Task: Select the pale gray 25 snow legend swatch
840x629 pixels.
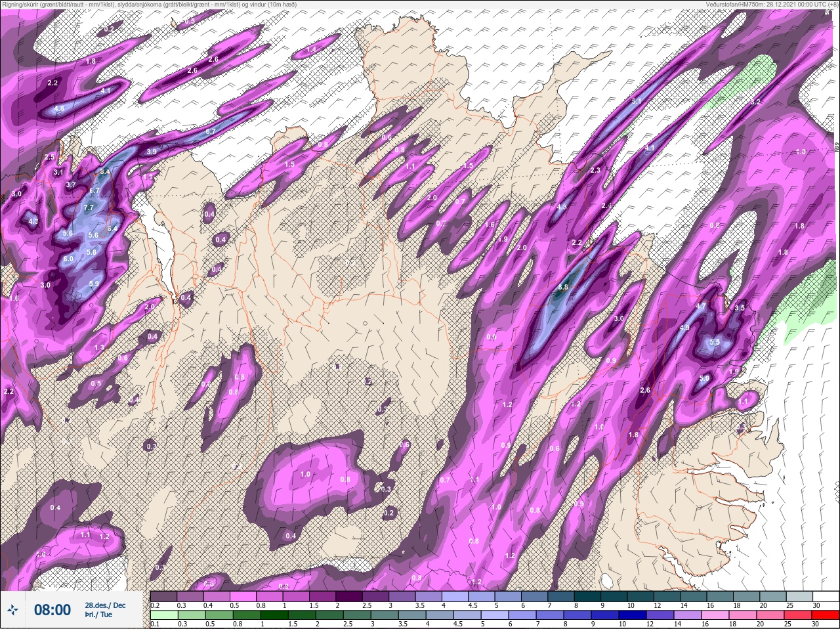Action: coord(799,596)
